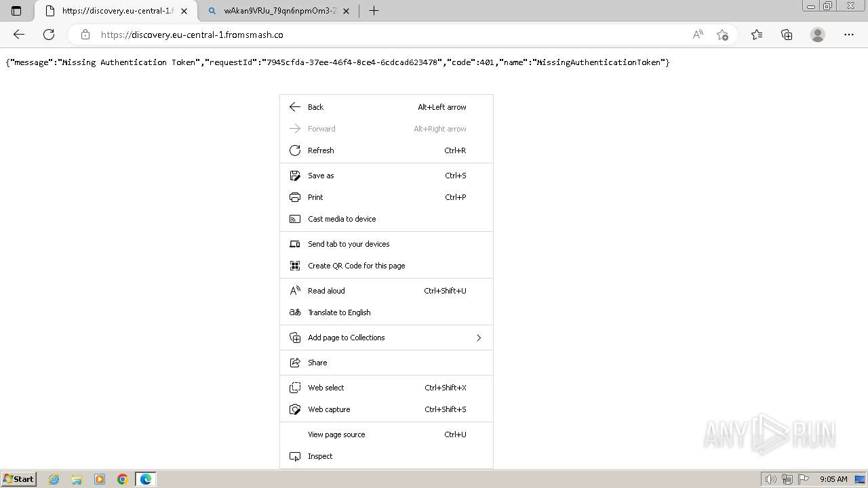
Task: Switch to the wAkan9VRJu search tab
Action: [280, 11]
